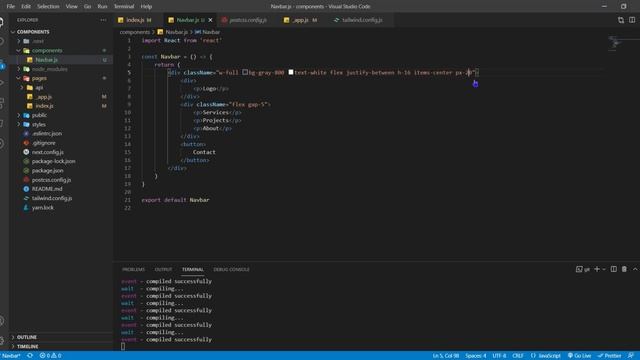
Task: Split the terminal panel
Action: point(613,269)
